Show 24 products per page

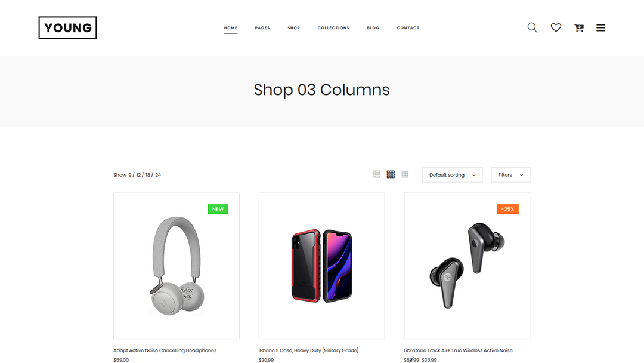[158, 175]
